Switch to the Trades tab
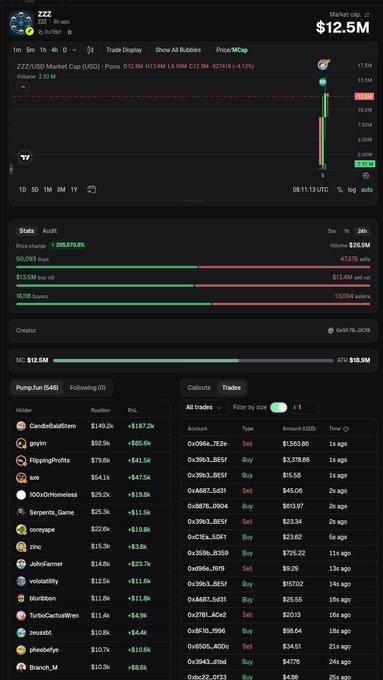Image resolution: width=383 pixels, height=680 pixels. [x=231, y=388]
